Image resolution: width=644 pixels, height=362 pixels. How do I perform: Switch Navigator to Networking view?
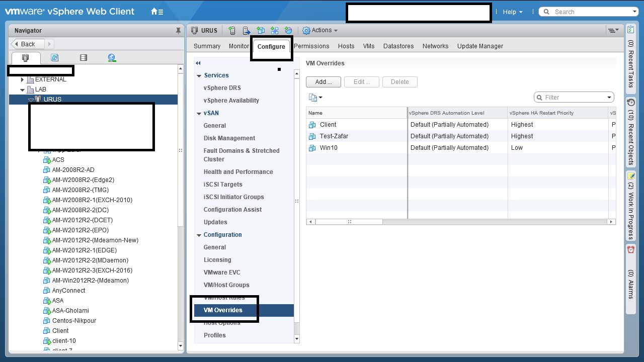[112, 58]
